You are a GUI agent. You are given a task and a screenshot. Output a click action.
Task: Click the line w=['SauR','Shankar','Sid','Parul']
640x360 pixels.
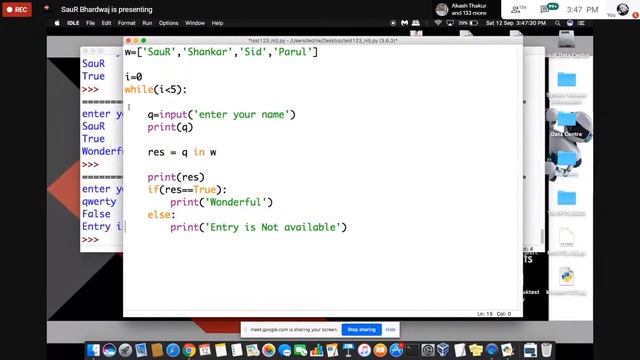coord(221,52)
